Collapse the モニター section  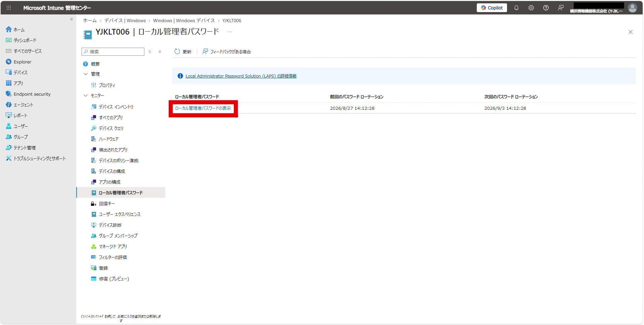tap(85, 96)
